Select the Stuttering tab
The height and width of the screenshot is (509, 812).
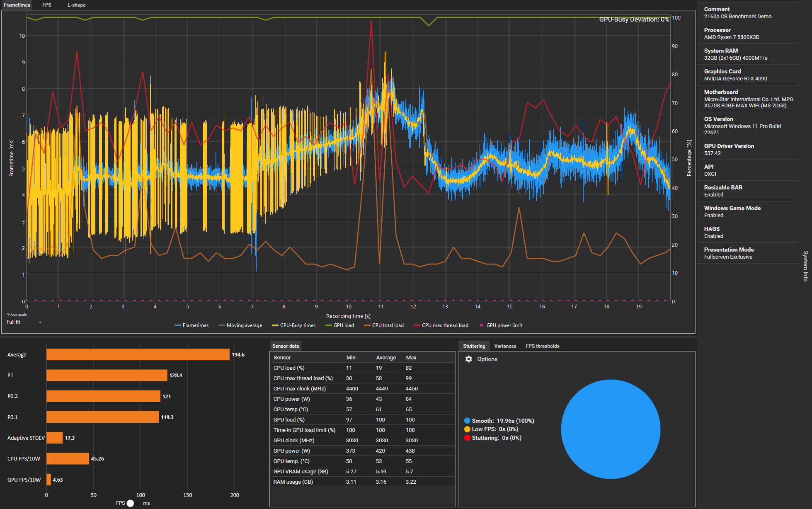pos(474,346)
